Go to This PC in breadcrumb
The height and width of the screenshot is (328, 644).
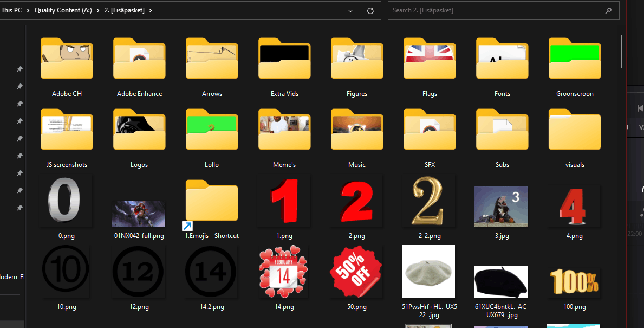(11, 10)
